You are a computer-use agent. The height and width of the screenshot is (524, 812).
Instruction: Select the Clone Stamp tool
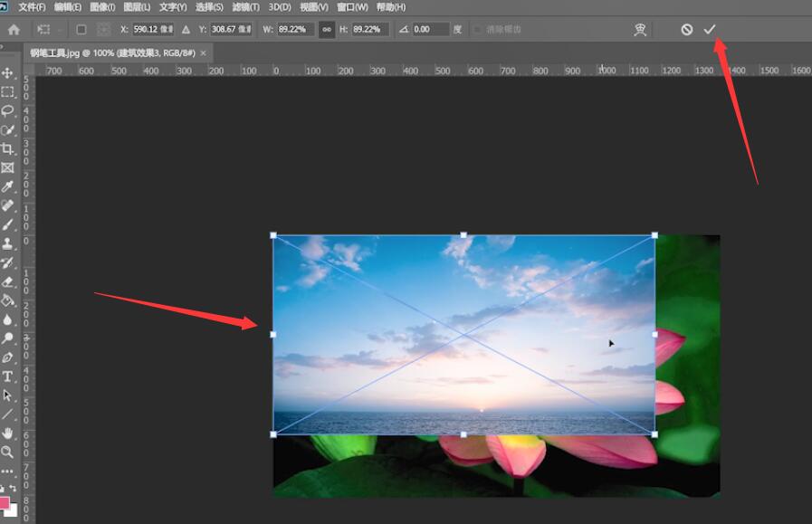coord(7,243)
